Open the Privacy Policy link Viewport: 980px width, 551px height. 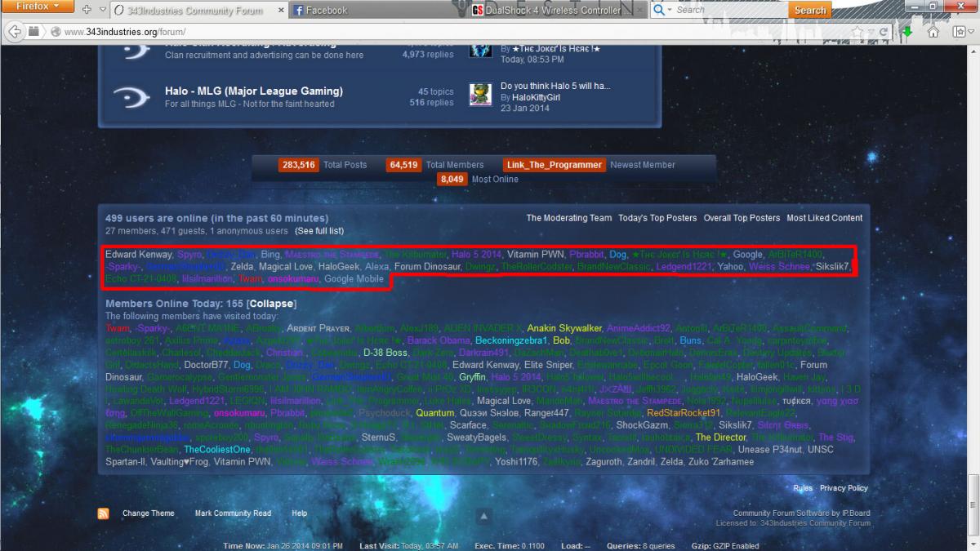[x=844, y=488]
